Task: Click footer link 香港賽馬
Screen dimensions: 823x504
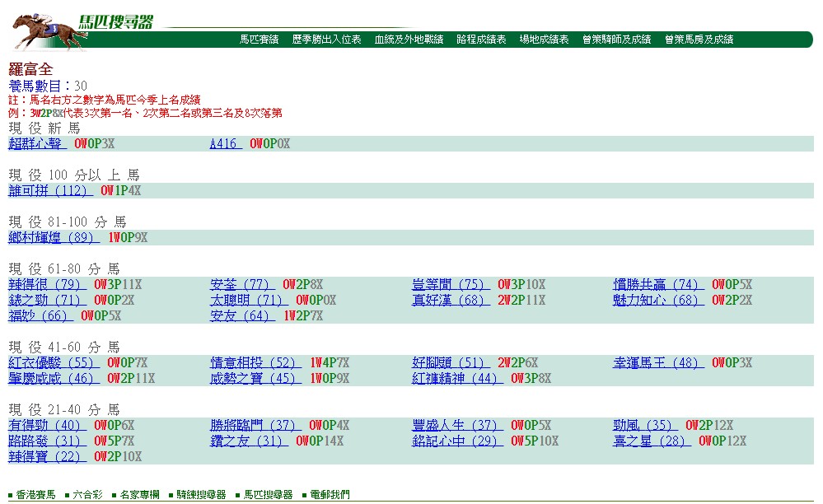Action: (35, 495)
